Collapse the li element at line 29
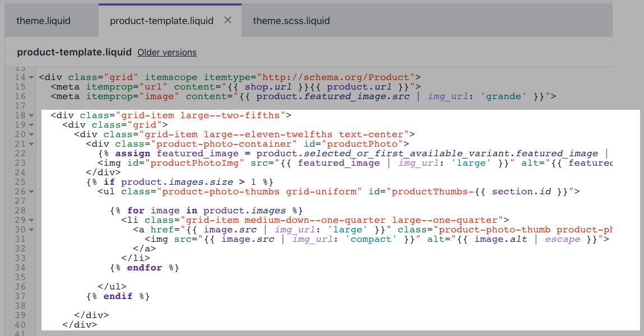This screenshot has width=644, height=336. 31,220
